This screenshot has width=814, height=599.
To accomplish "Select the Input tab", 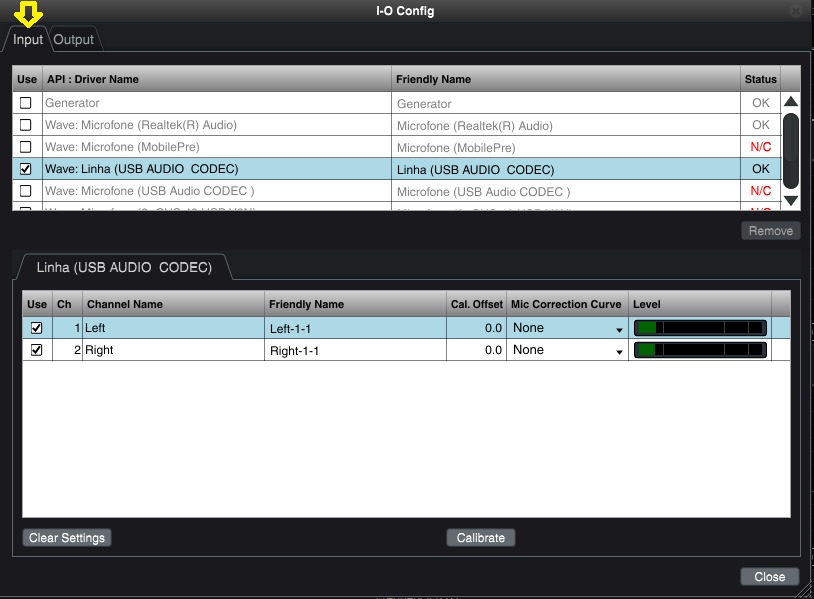I will 28,40.
